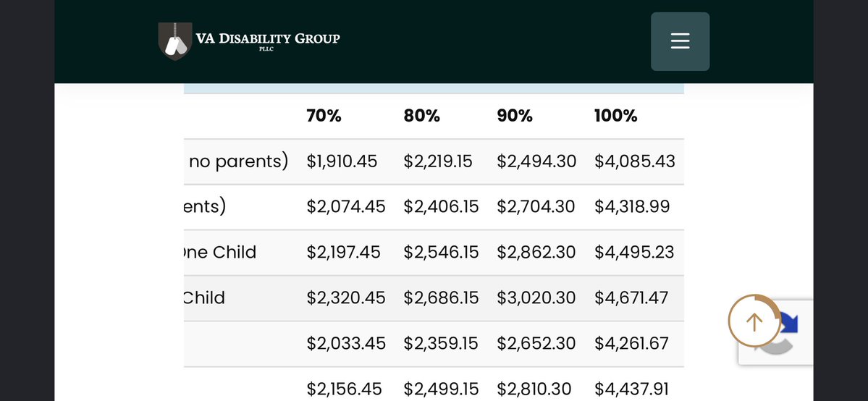Click the $2,862.30 table cell
The width and height of the screenshot is (868, 401).
pyautogui.click(x=536, y=253)
